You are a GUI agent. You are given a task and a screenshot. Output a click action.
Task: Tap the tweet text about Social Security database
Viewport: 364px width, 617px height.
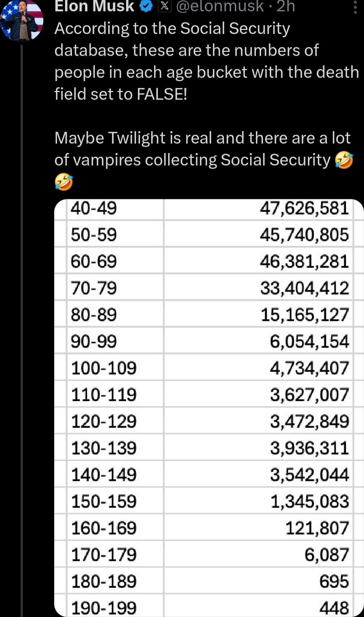click(207, 61)
